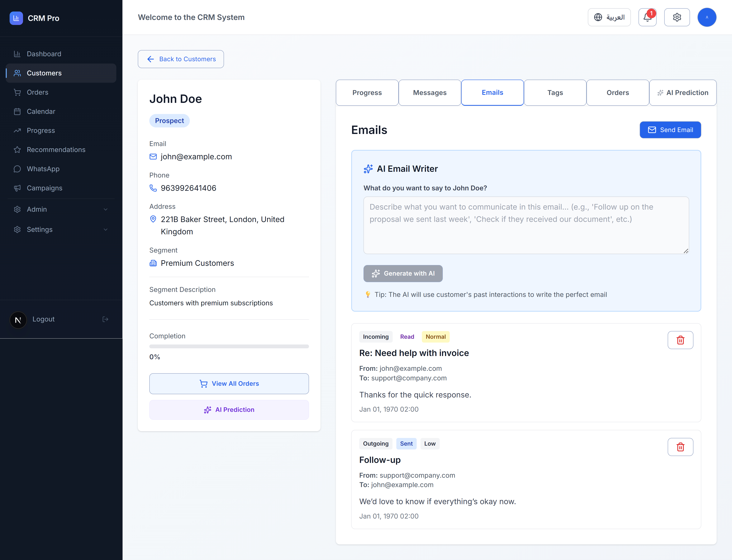Click View All Orders button
The width and height of the screenshot is (732, 560).
tap(229, 384)
